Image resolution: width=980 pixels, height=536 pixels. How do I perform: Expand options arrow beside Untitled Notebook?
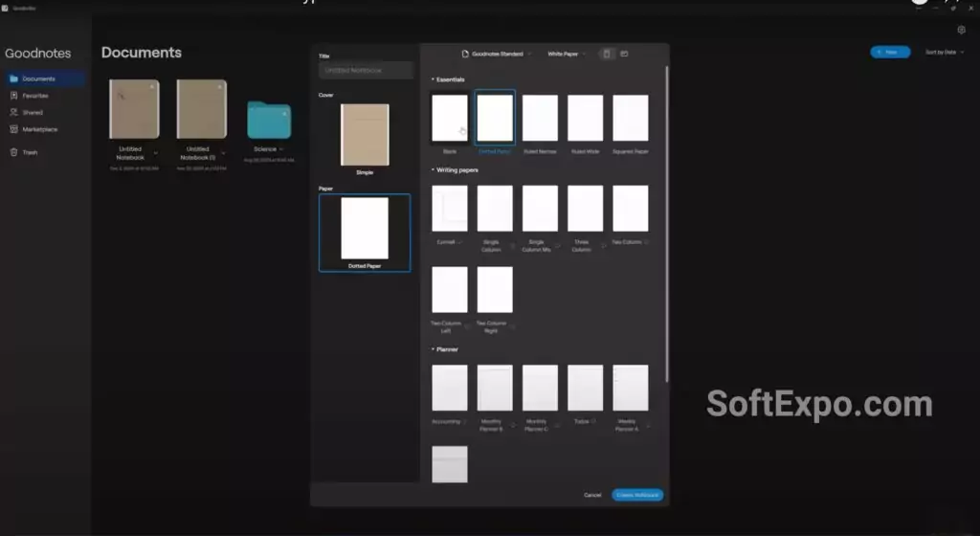[x=155, y=153]
